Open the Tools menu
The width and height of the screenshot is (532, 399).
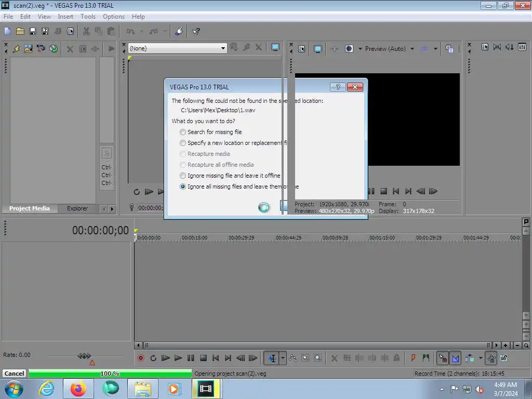pyautogui.click(x=88, y=17)
